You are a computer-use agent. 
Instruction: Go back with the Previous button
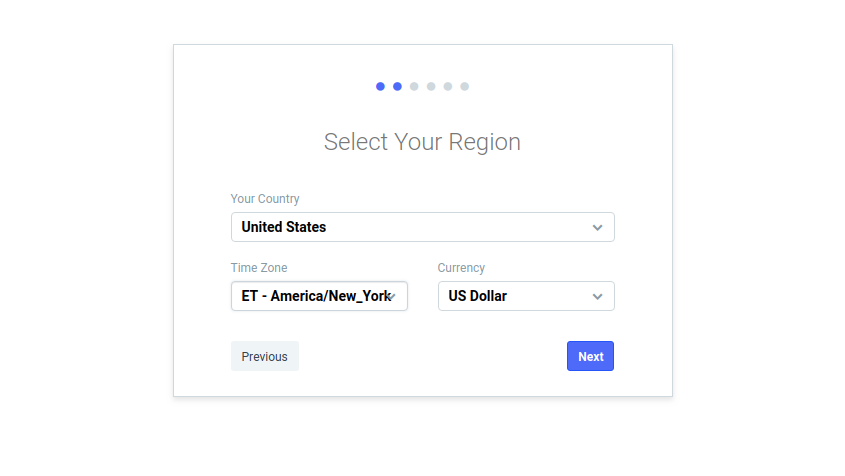pyautogui.click(x=265, y=356)
